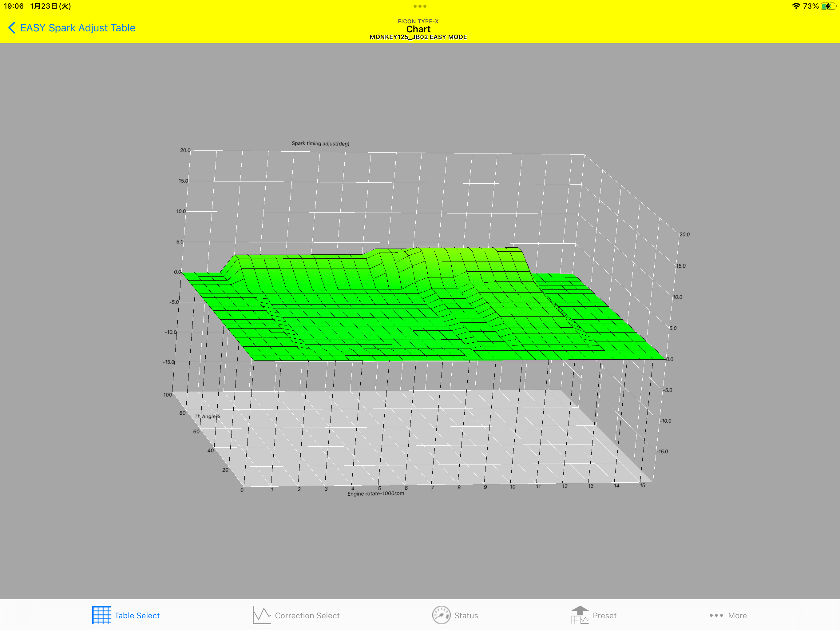
Task: Tap the Th Angle% axis label
Action: coord(207,416)
